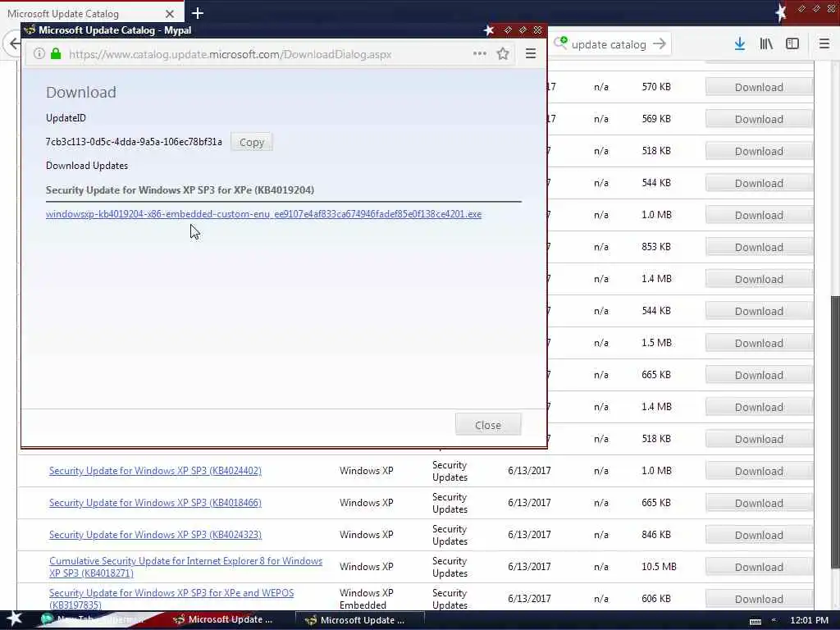Download the windowsxp-kb4019204 exe file link
Image resolution: width=840 pixels, height=630 pixels.
(263, 214)
